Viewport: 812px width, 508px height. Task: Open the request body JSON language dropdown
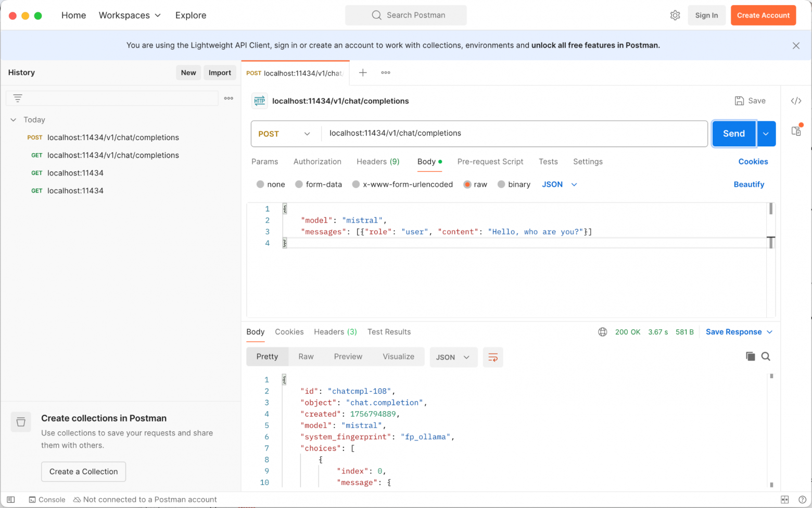[560, 184]
